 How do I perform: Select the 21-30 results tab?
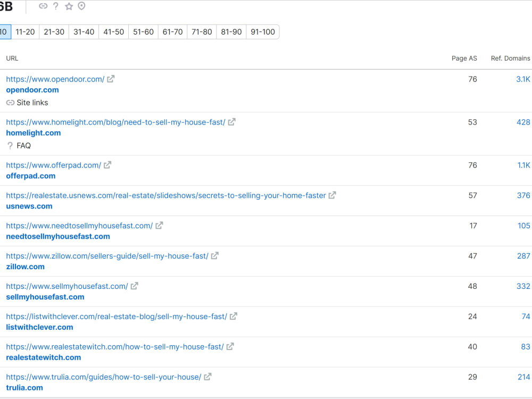[54, 32]
